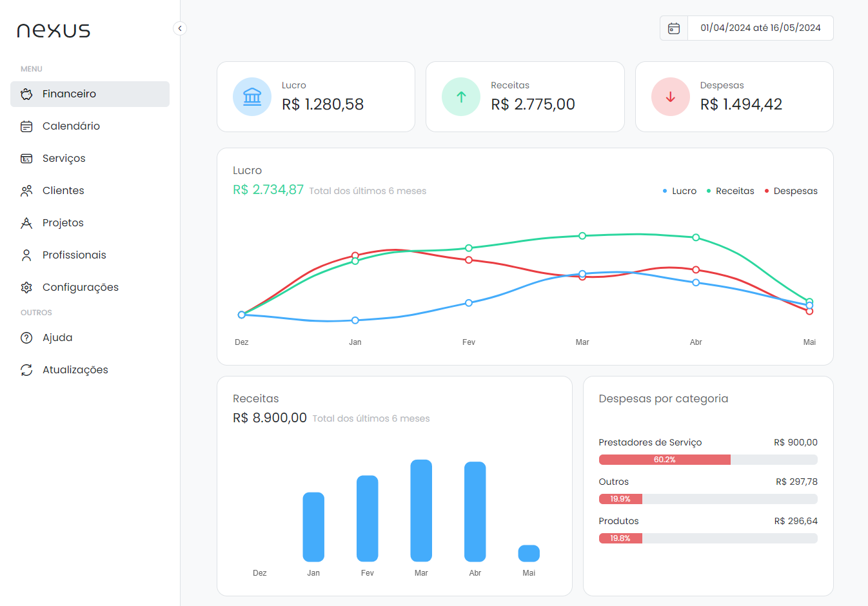Open the Financeiro menu item
This screenshot has height=606, width=868.
click(90, 94)
